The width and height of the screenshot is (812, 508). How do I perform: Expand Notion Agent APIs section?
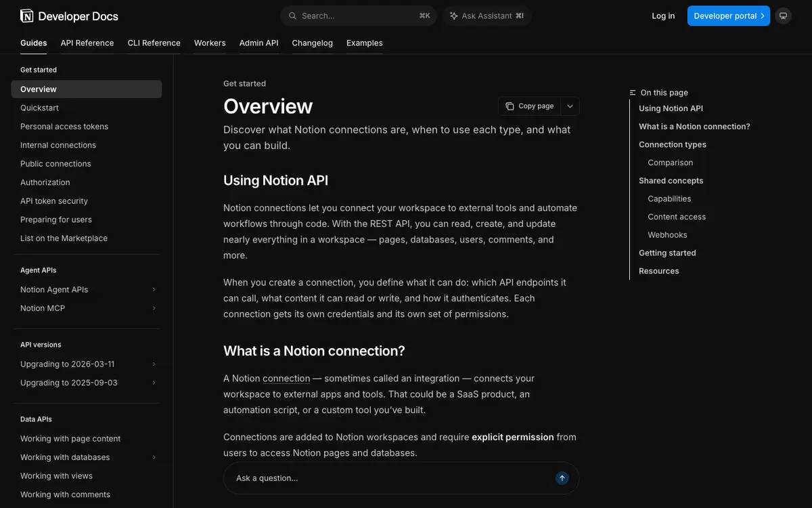point(154,290)
